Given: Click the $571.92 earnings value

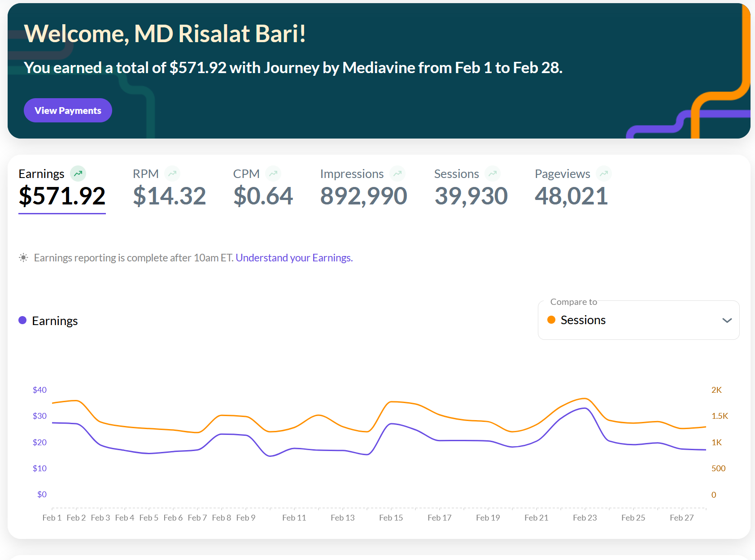Looking at the screenshot, I should click(x=62, y=196).
